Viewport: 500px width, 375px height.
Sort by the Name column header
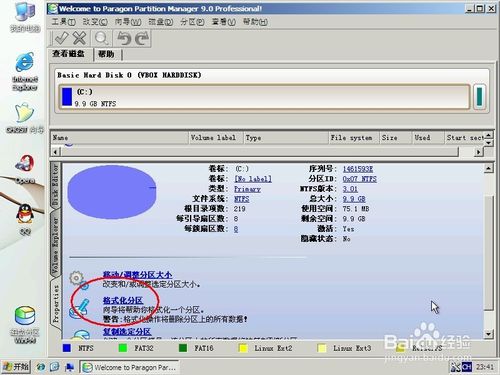click(x=119, y=138)
